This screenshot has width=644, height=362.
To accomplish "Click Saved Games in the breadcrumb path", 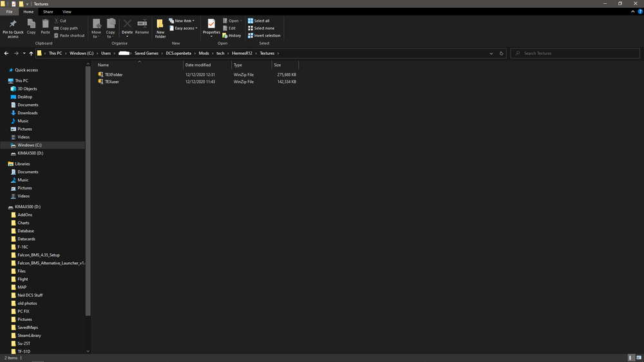I will click(146, 53).
